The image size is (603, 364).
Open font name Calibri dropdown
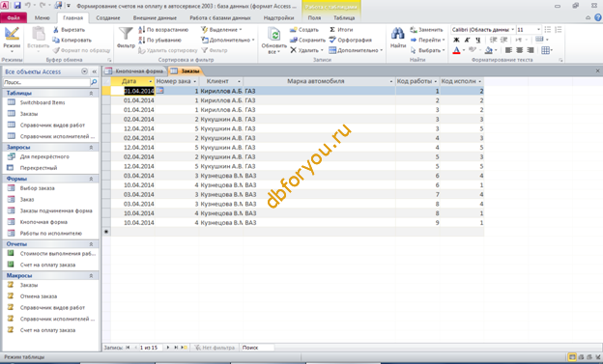[x=512, y=30]
